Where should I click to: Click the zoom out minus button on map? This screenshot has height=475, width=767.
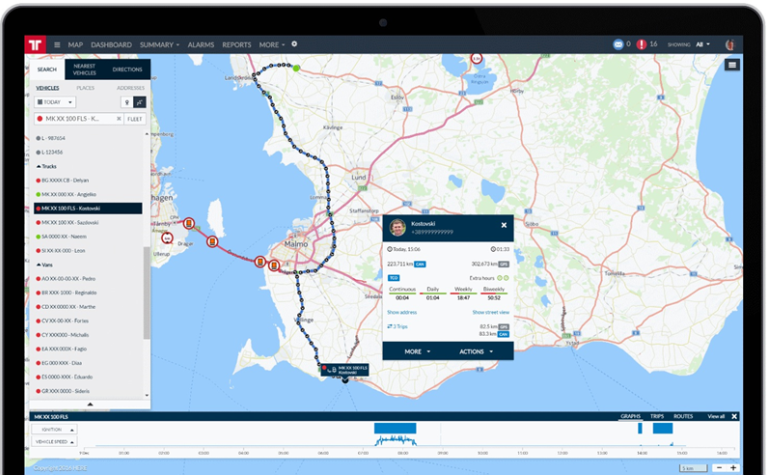[719, 468]
